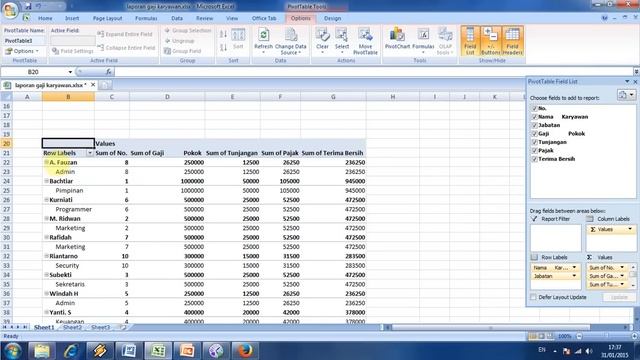Open the Data ribbon tab
640x360 pixels.
177,18
